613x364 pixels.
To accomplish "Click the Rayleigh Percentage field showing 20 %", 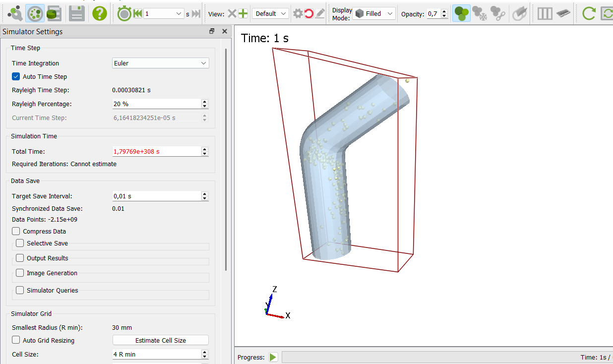I will click(x=157, y=104).
